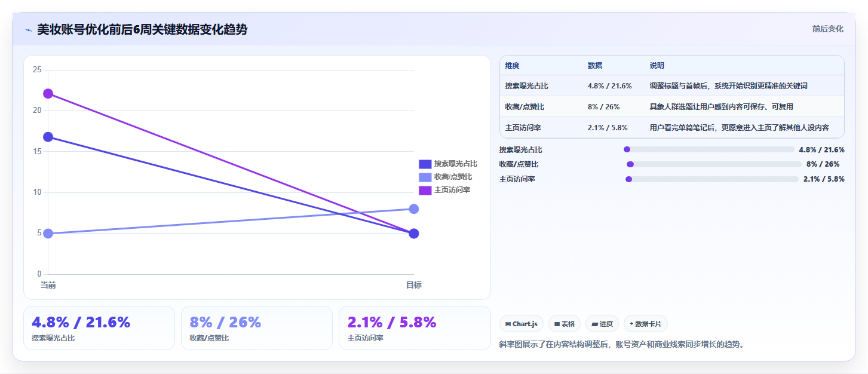Click the 主页访问率 legend label in chart
The width and height of the screenshot is (868, 374).
(452, 190)
